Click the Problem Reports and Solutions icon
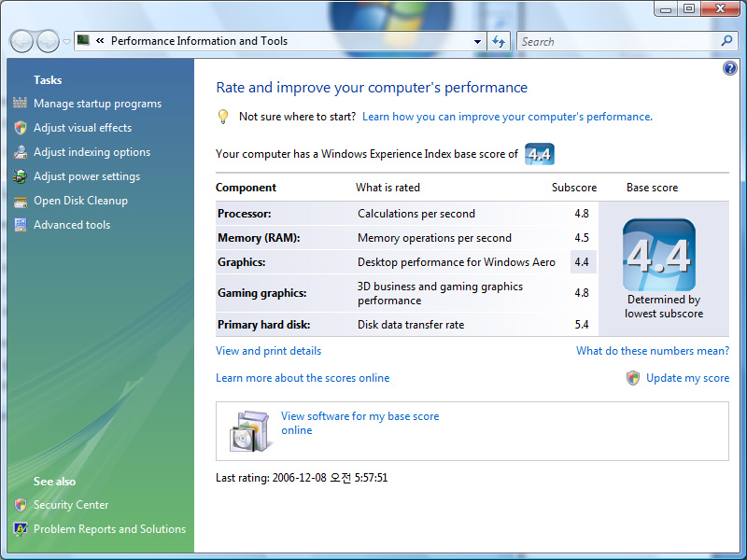747x560 pixels. point(20,529)
